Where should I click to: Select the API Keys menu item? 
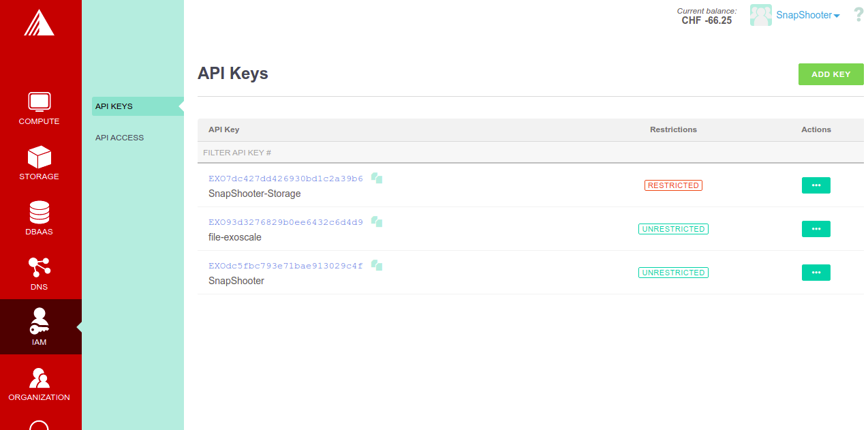pyautogui.click(x=114, y=106)
